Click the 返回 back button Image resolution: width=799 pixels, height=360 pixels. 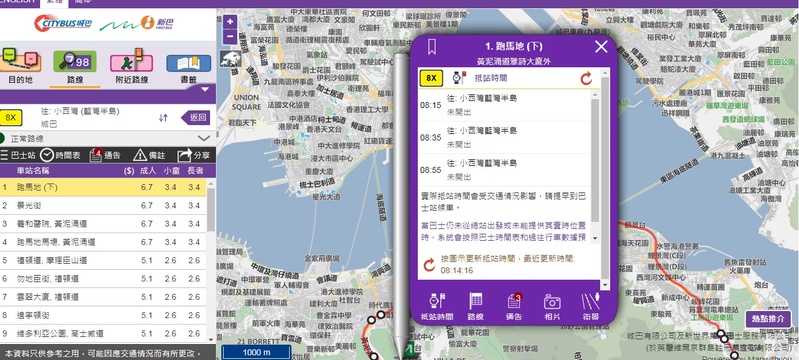pyautogui.click(x=196, y=118)
